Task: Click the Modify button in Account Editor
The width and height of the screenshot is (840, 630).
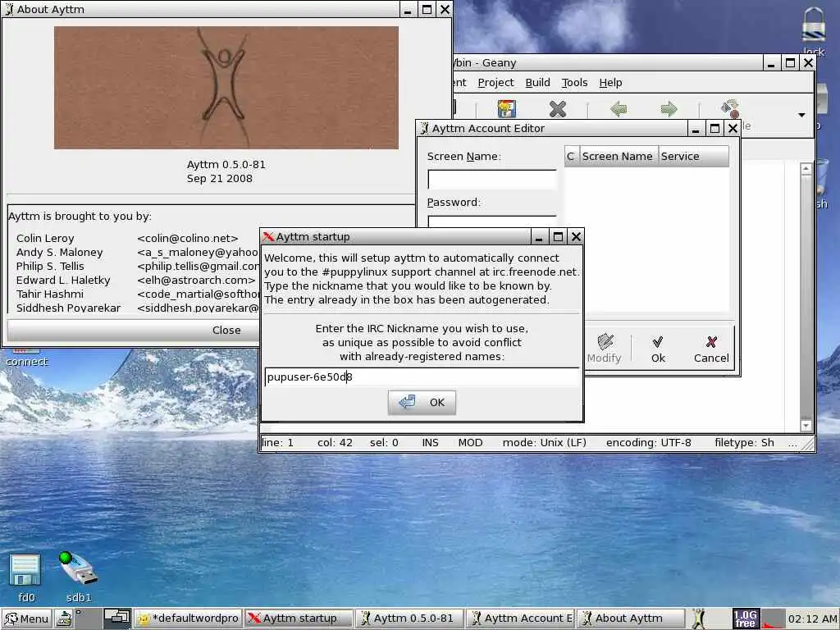Action: coord(605,349)
